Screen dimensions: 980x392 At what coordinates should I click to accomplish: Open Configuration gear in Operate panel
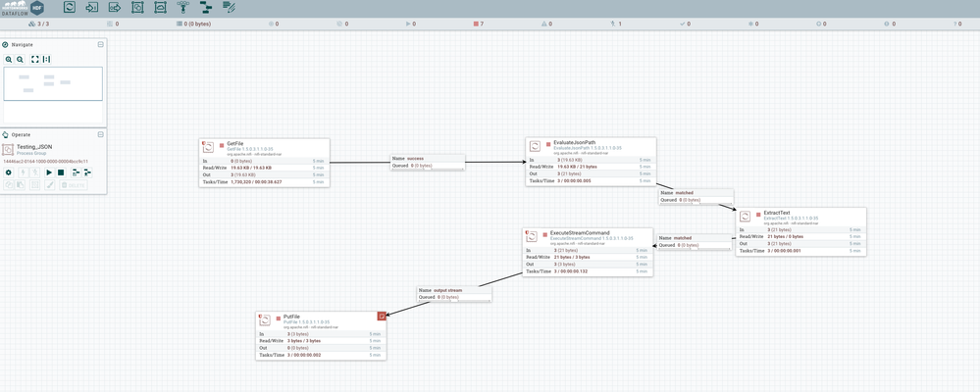[9, 172]
